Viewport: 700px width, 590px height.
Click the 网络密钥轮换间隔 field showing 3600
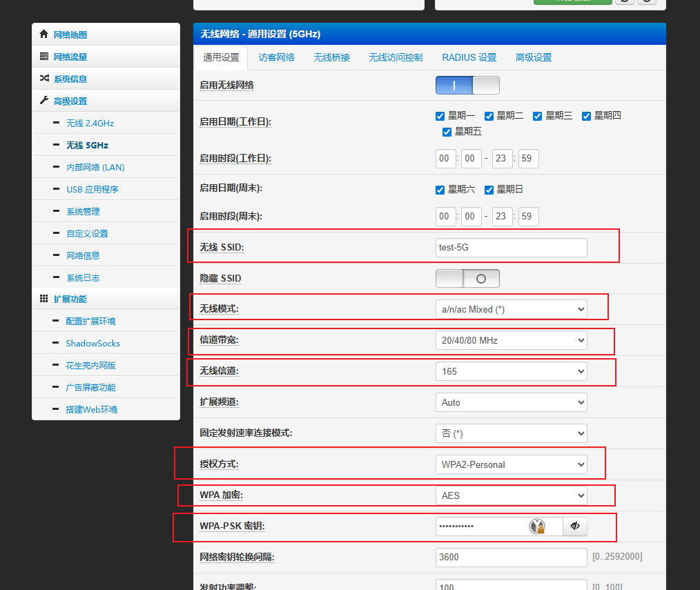511,558
